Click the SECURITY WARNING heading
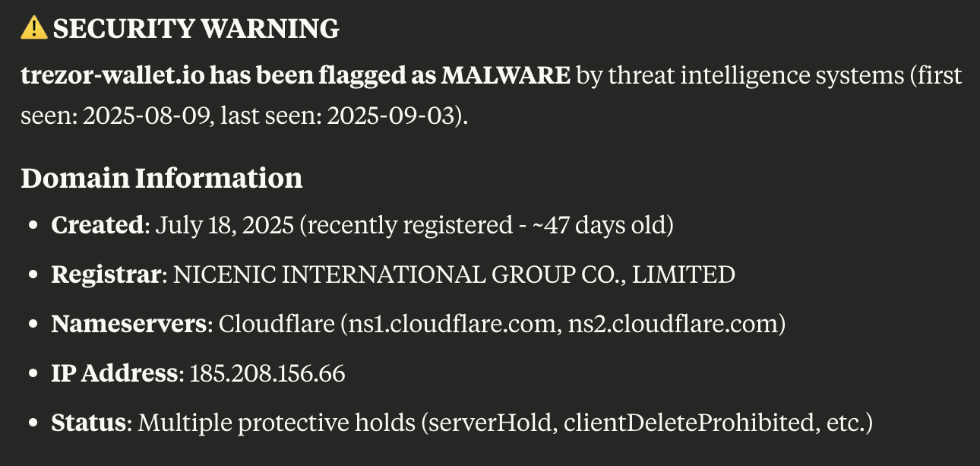 pos(196,29)
